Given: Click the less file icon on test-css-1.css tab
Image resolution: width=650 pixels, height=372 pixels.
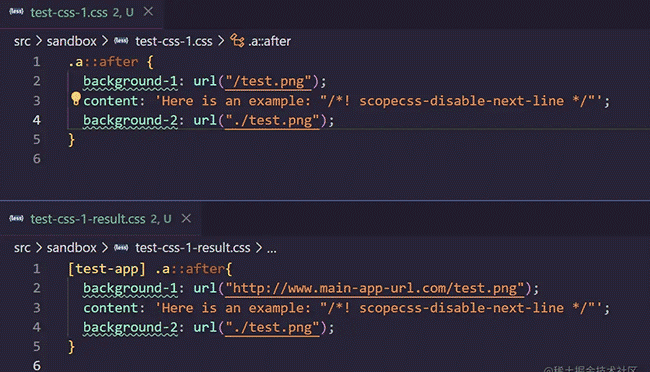Looking at the screenshot, I should pyautogui.click(x=16, y=12).
